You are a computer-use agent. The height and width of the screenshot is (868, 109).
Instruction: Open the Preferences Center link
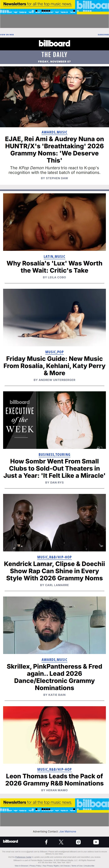23,857
